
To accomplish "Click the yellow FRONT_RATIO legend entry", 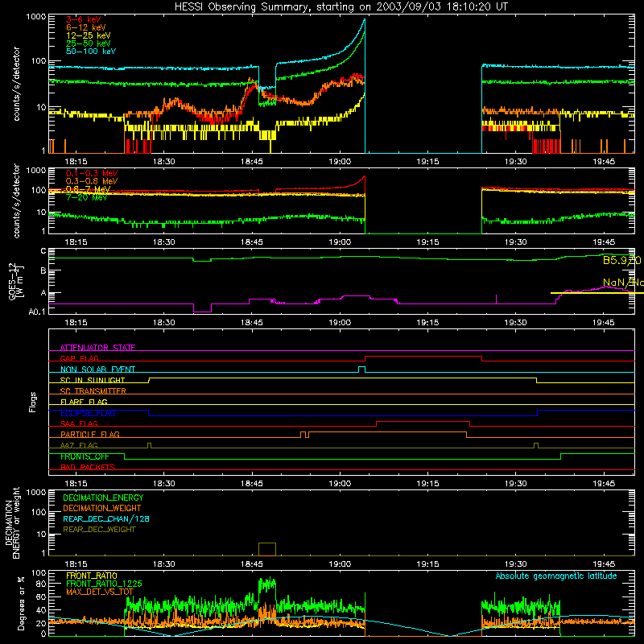I will coord(92,576).
